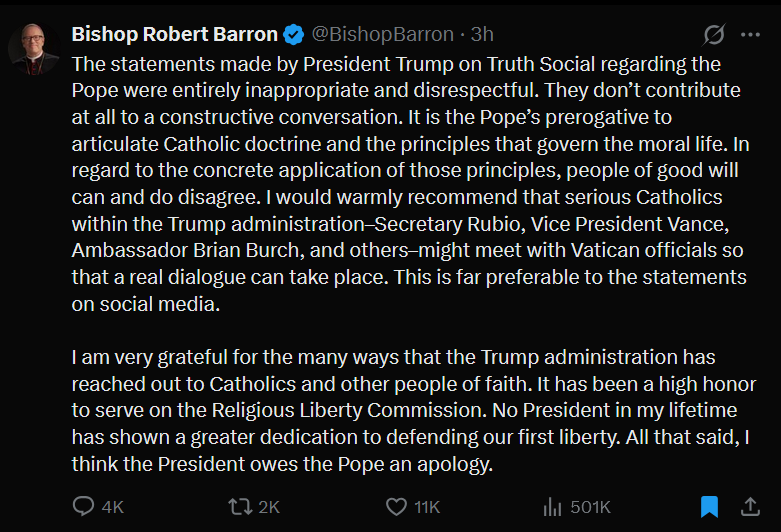Open the repost arrows icon
Viewport: 781px width, 532px height.
click(x=240, y=507)
